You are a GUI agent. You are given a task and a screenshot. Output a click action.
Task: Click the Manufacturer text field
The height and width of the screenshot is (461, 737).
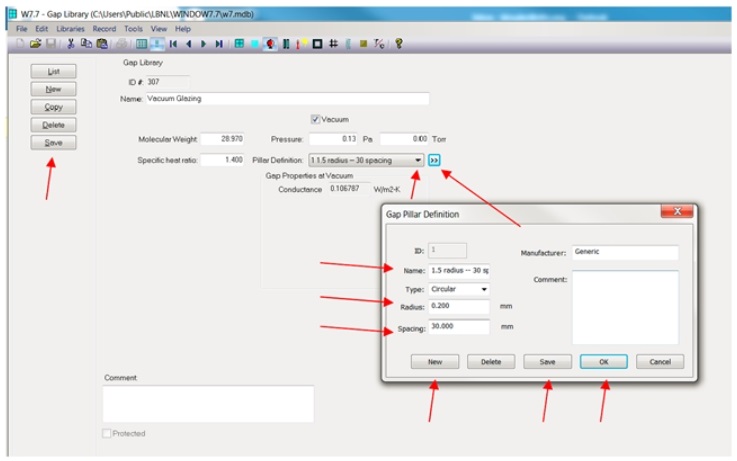pyautogui.click(x=625, y=252)
